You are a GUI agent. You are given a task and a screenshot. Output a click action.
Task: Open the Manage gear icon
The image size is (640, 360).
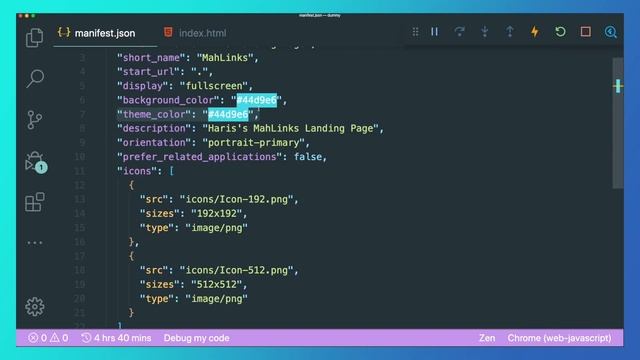pyautogui.click(x=35, y=307)
